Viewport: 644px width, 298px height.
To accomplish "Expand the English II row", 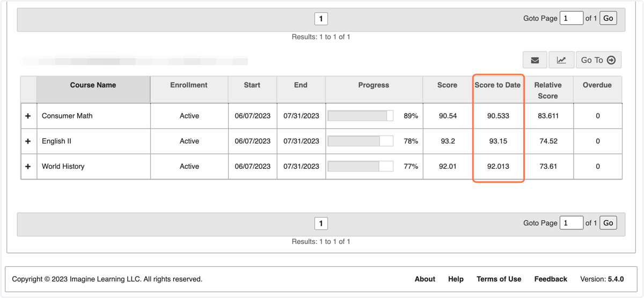I will pos(28,141).
